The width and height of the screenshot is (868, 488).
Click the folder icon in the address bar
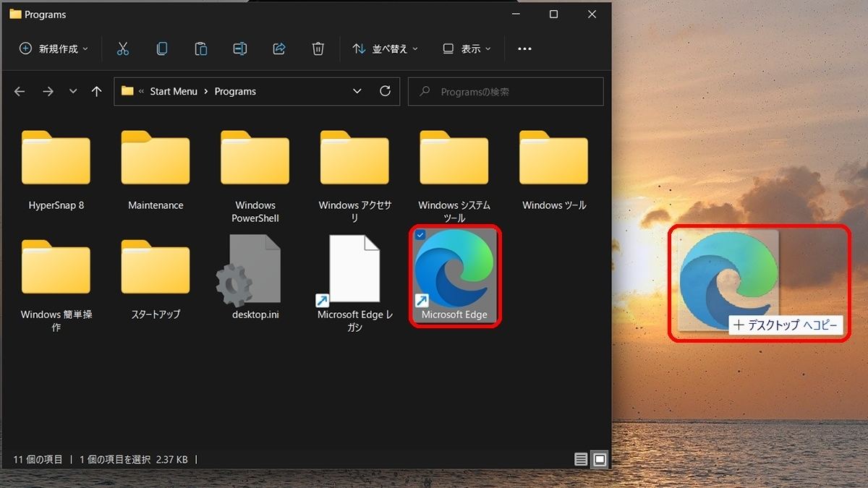127,91
